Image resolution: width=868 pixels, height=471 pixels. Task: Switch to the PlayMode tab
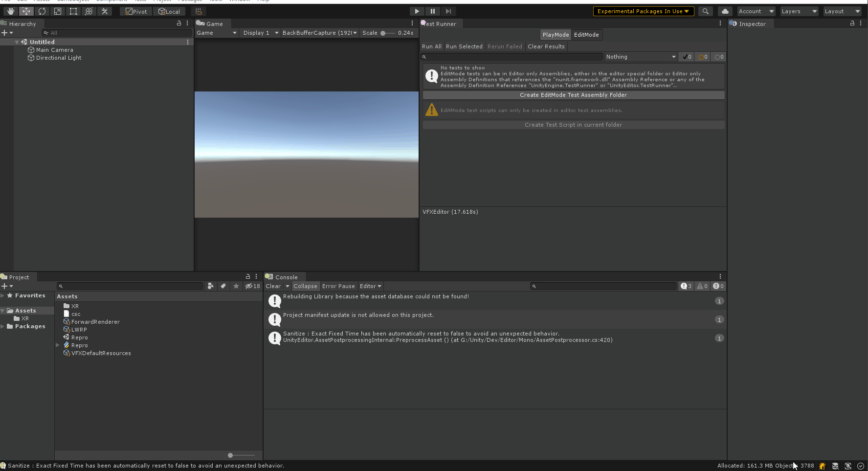556,35
